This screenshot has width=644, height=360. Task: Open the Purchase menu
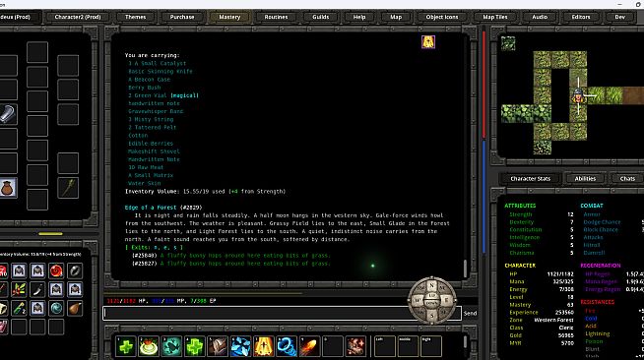tap(182, 17)
